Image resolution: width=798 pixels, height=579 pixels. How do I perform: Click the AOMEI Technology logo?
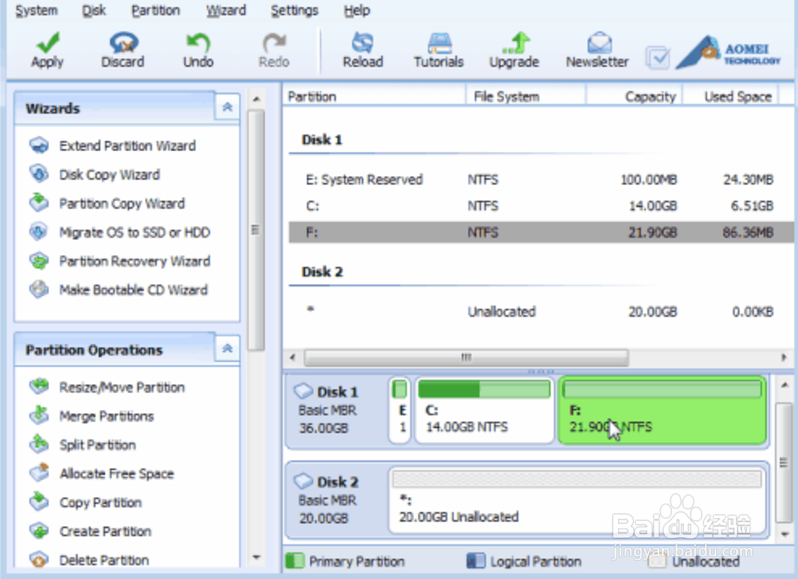tap(728, 52)
